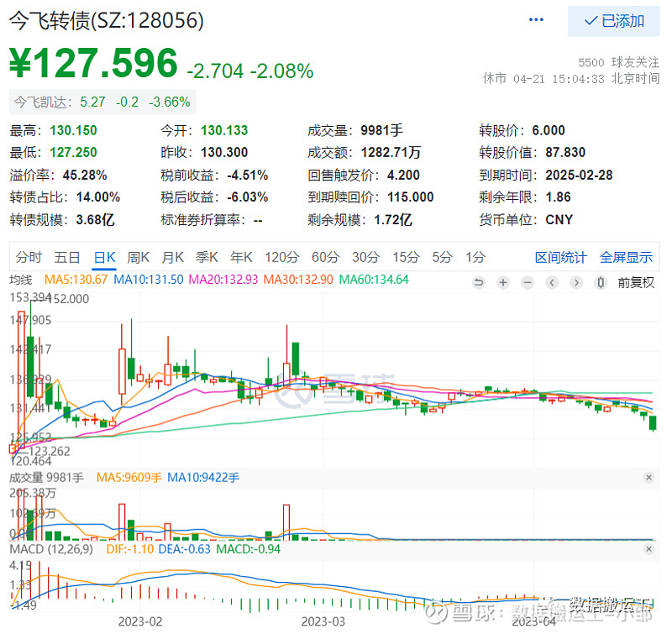The image size is (672, 634).
Task: Click the 税后收益 value -6.03%
Action: pos(247,197)
